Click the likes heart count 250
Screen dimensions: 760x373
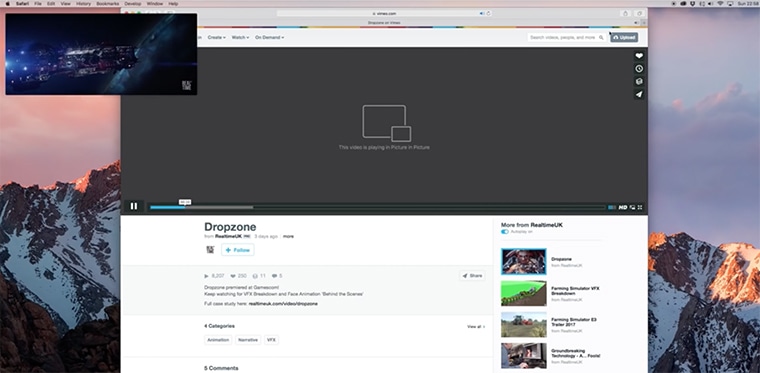(238, 276)
